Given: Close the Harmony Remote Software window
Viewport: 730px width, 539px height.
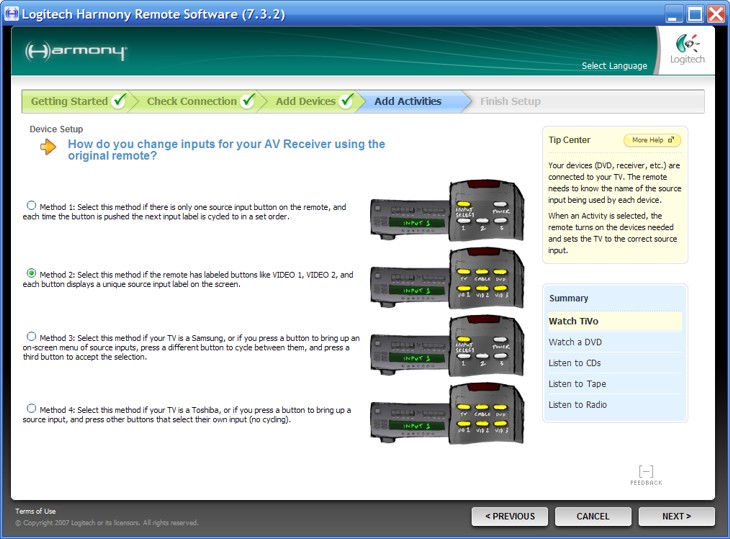Looking at the screenshot, I should click(x=716, y=14).
